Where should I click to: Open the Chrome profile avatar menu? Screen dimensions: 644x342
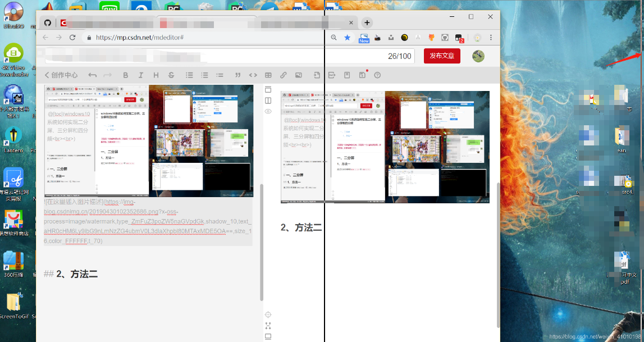pos(477,37)
